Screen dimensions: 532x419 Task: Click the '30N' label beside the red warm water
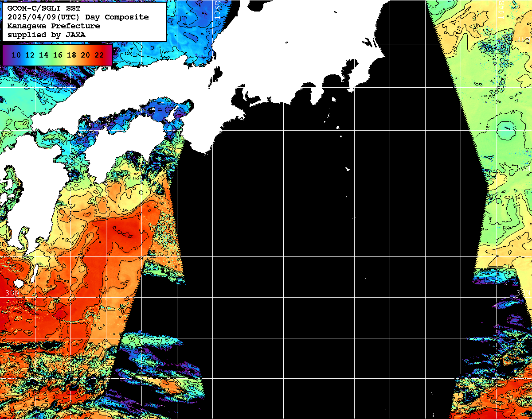[x=13, y=293]
